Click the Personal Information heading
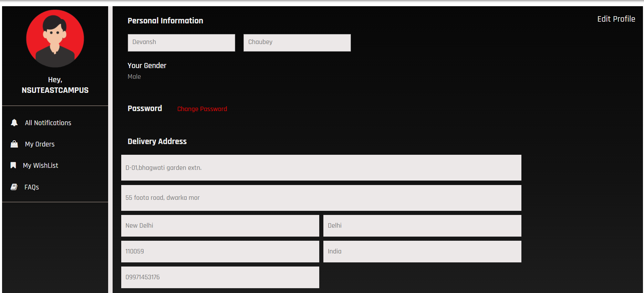Image resolution: width=644 pixels, height=293 pixels. coord(165,21)
